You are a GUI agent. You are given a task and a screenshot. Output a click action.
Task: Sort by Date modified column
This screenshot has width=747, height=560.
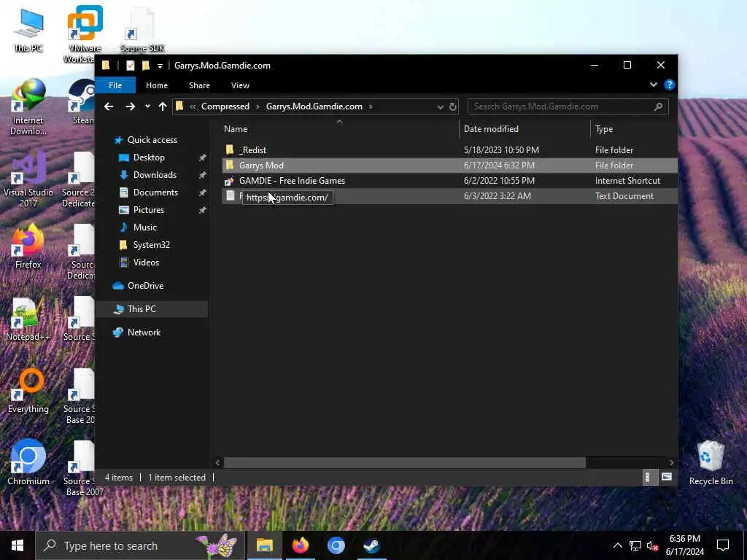coord(525,129)
